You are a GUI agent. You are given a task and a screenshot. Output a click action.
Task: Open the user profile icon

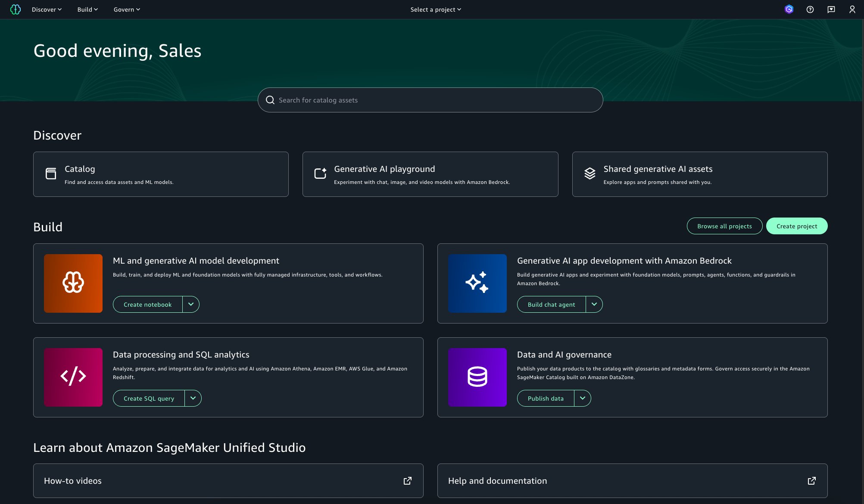pyautogui.click(x=852, y=9)
